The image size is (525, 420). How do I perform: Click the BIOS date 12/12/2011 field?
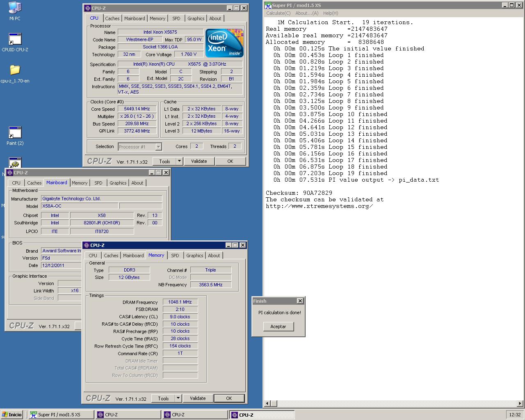point(62,265)
